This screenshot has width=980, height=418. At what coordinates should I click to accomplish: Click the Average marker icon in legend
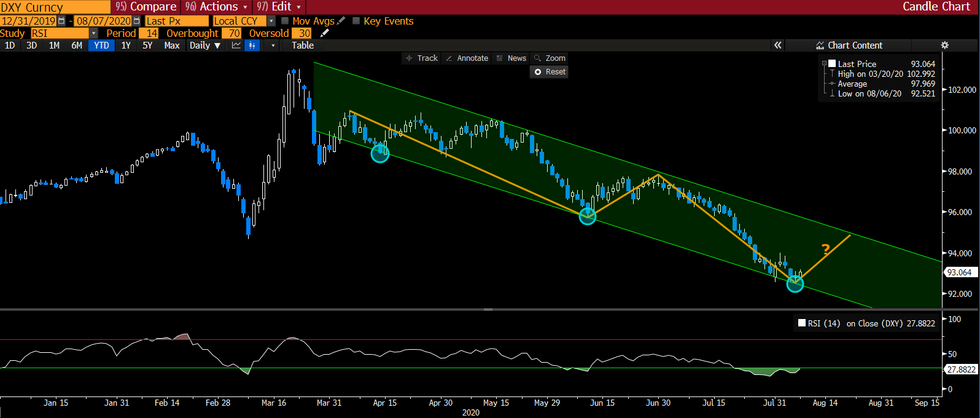[x=833, y=84]
